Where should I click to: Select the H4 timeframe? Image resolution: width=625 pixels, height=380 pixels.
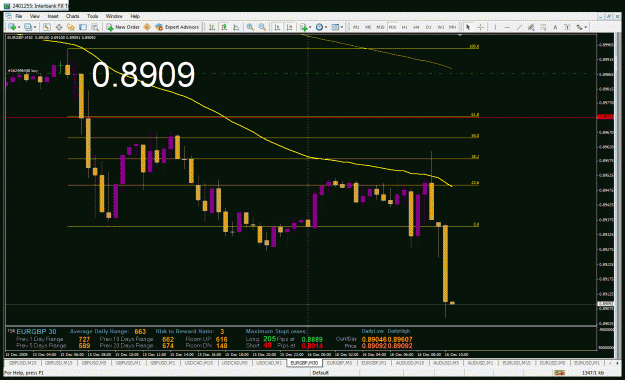pos(417,27)
